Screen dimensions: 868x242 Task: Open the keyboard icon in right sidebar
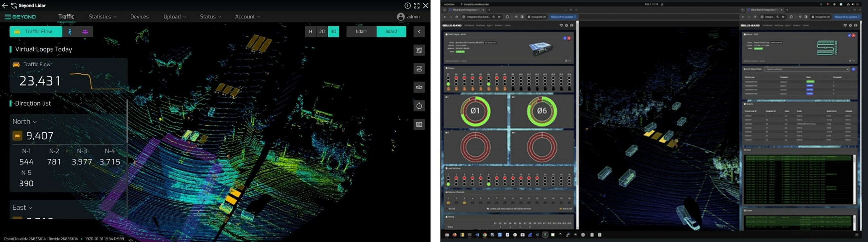coord(419,125)
